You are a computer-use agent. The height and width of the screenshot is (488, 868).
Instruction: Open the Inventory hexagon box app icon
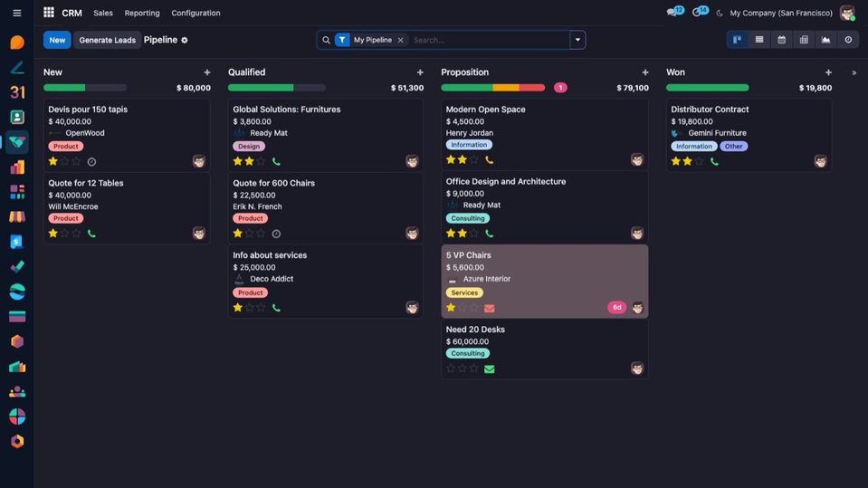[x=17, y=341]
